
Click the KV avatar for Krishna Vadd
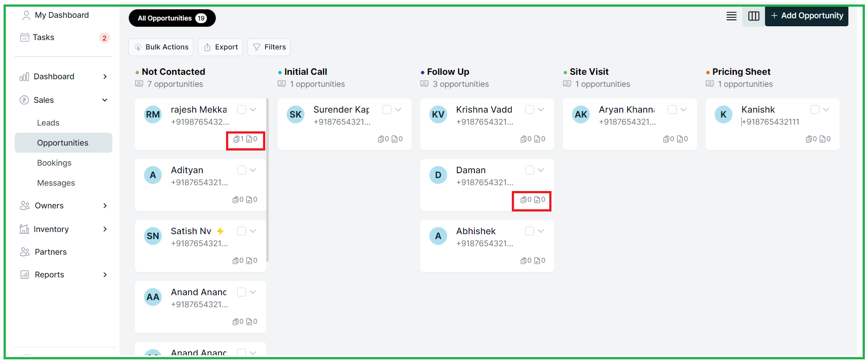438,114
